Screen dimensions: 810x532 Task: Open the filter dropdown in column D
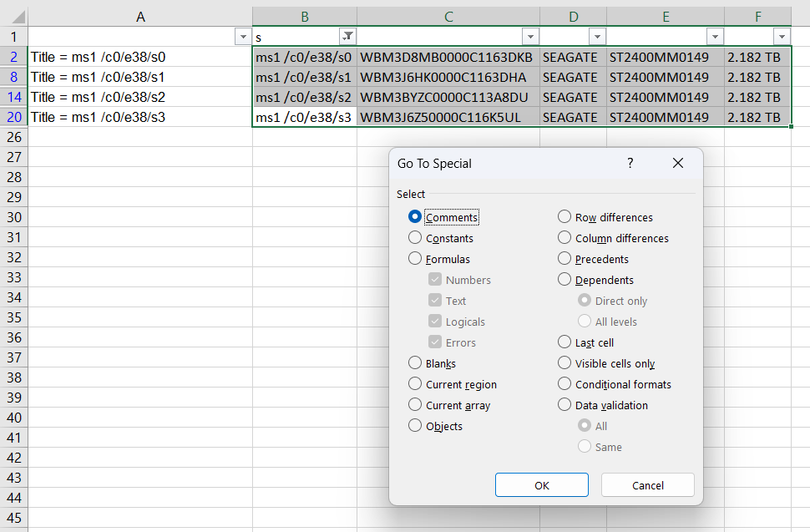(x=597, y=37)
